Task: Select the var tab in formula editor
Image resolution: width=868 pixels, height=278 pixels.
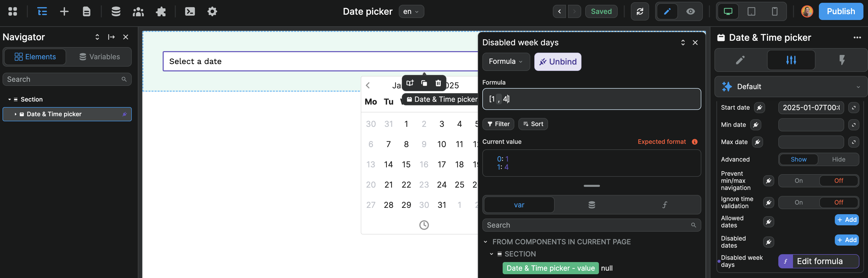Action: 519,205
